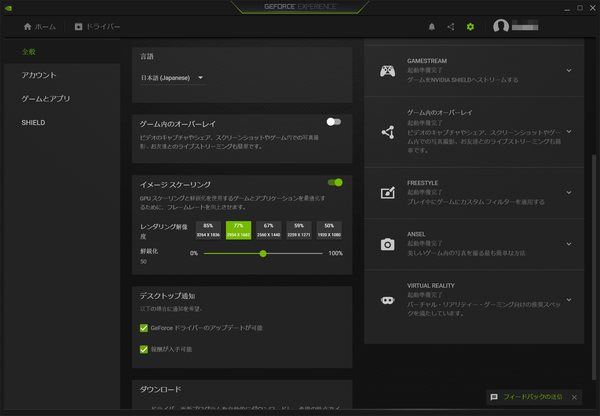Select 67% render resolution 2560 x 1440
Viewport: 600px width, 416px height.
[x=269, y=230]
